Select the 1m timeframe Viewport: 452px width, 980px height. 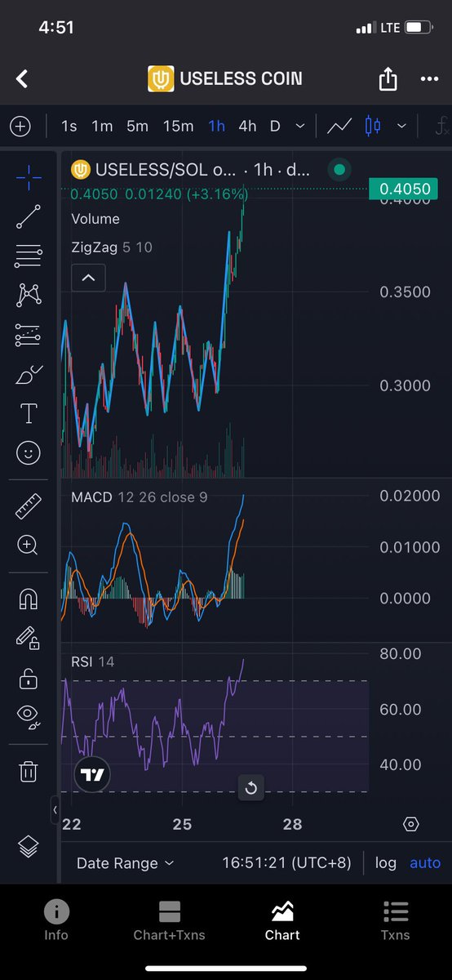click(102, 126)
